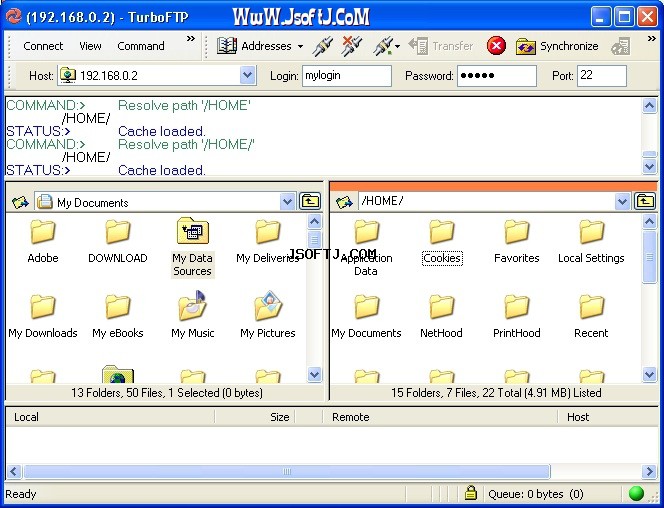Click remote pane folder browse icon
Image resolution: width=664 pixels, height=508 pixels.
coord(344,202)
